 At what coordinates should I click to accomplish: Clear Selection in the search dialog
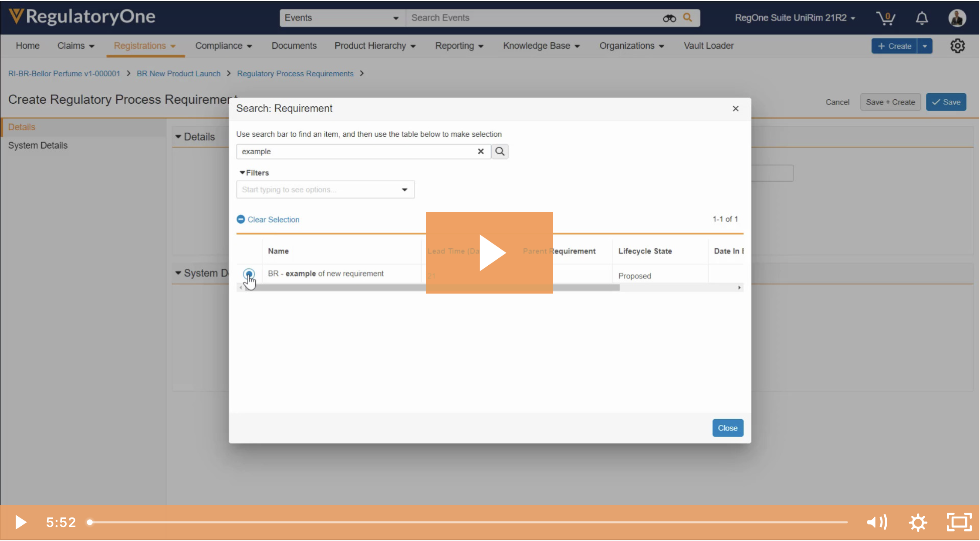pyautogui.click(x=268, y=219)
